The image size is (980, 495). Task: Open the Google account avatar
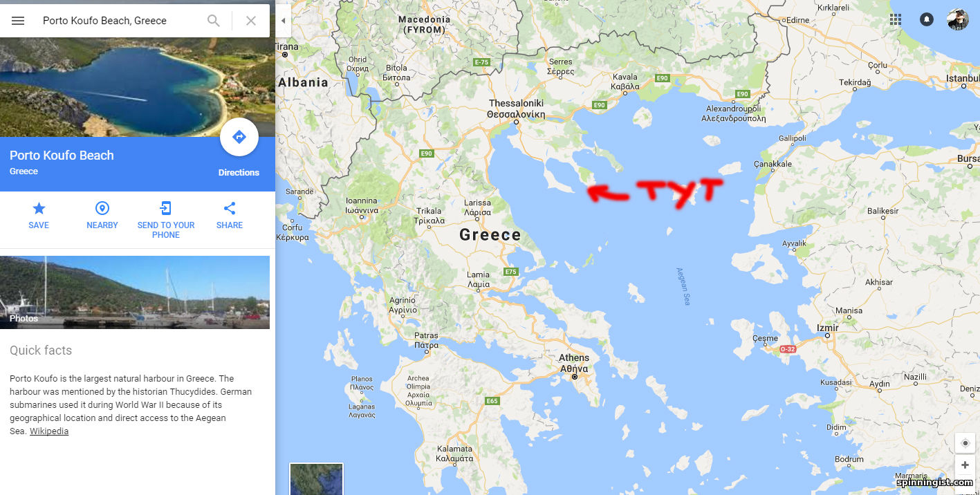point(958,19)
